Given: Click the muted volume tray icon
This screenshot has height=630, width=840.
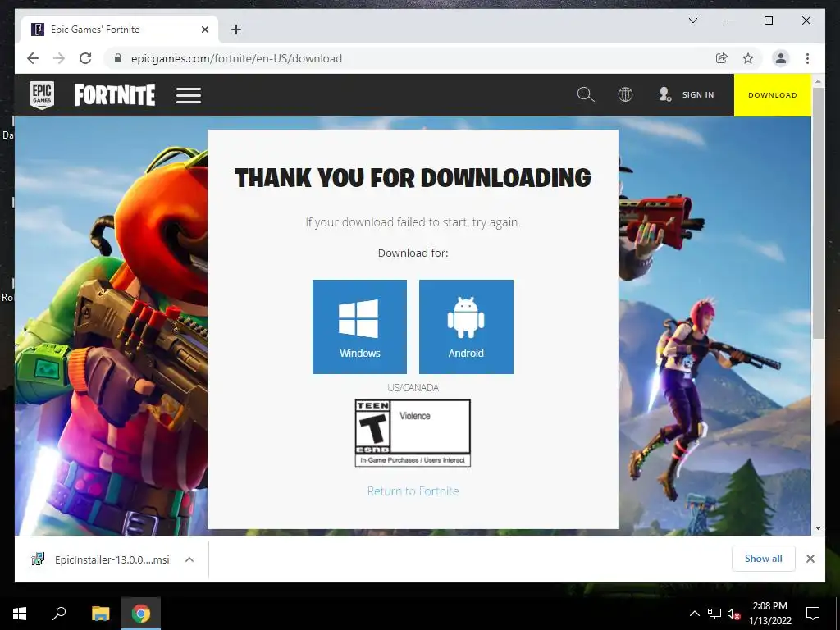Looking at the screenshot, I should pyautogui.click(x=733, y=614).
